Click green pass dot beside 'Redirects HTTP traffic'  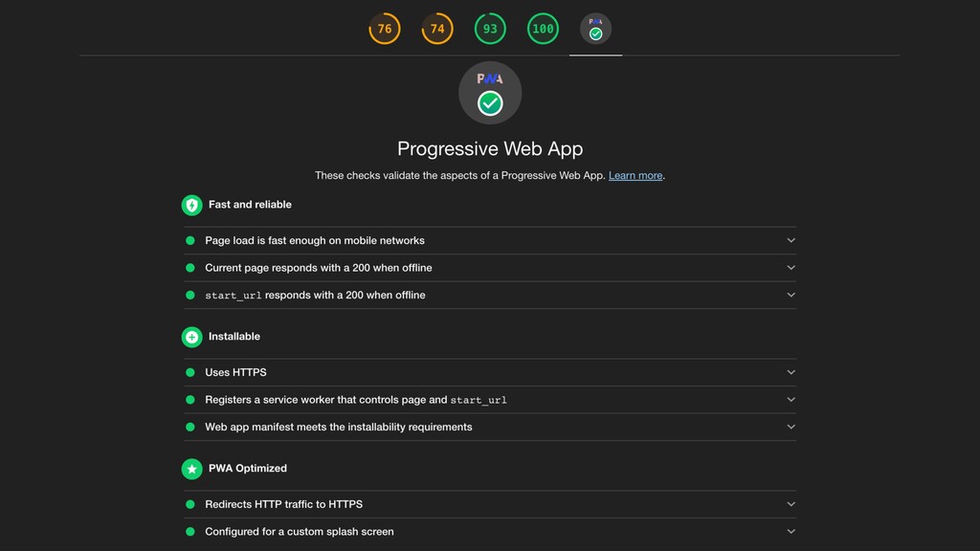190,504
